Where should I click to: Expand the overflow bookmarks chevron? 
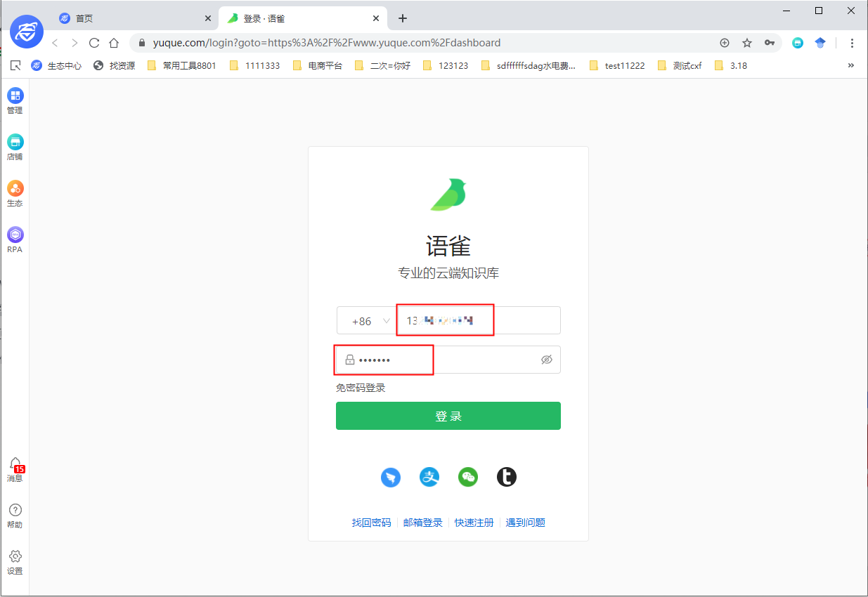pos(850,65)
